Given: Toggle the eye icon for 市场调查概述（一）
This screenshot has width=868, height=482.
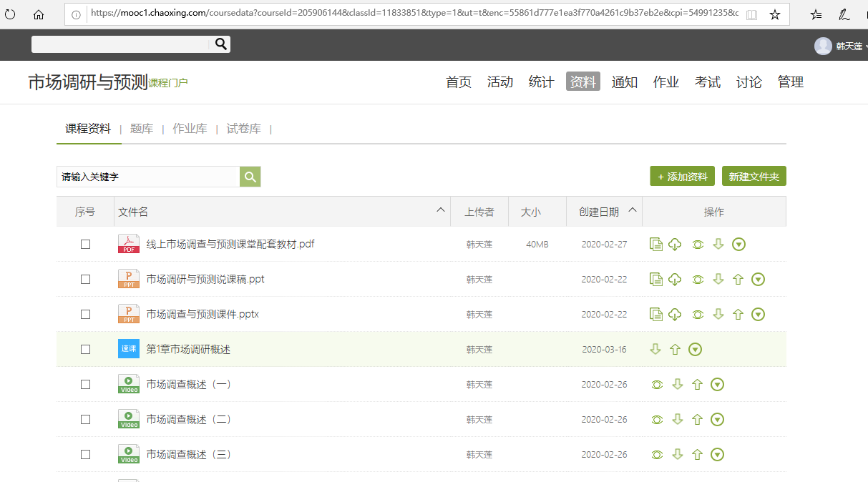Looking at the screenshot, I should coord(657,385).
